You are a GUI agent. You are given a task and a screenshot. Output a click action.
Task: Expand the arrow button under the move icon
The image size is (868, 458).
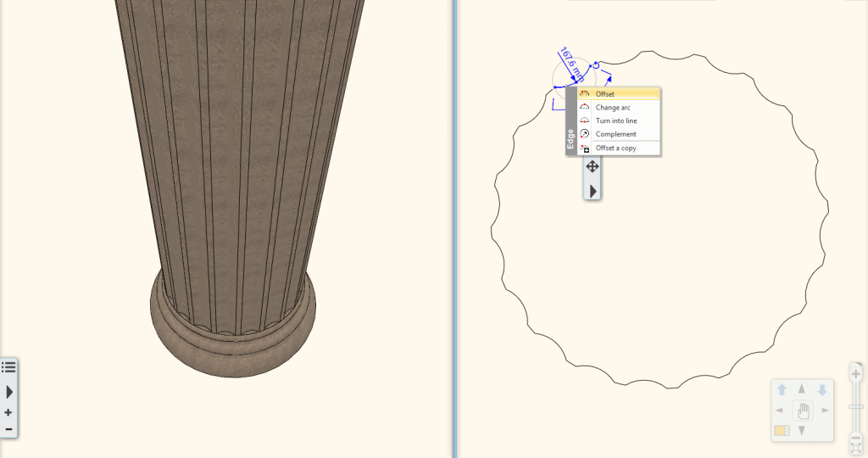pyautogui.click(x=593, y=191)
